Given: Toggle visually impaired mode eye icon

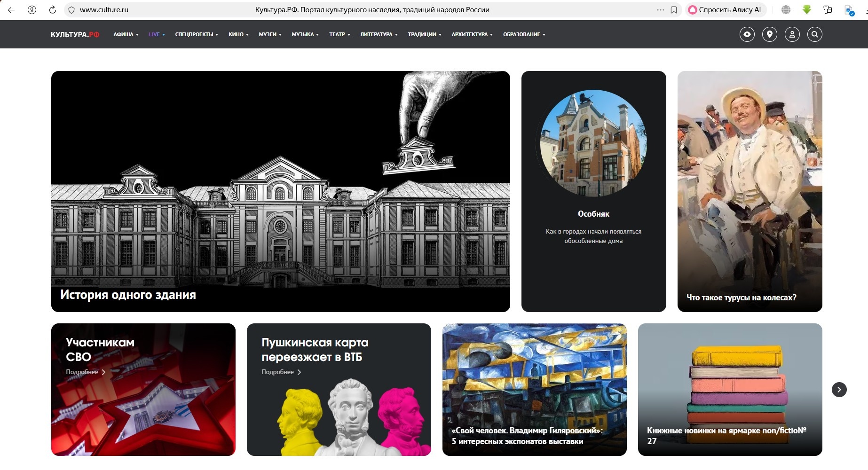Looking at the screenshot, I should pyautogui.click(x=747, y=34).
